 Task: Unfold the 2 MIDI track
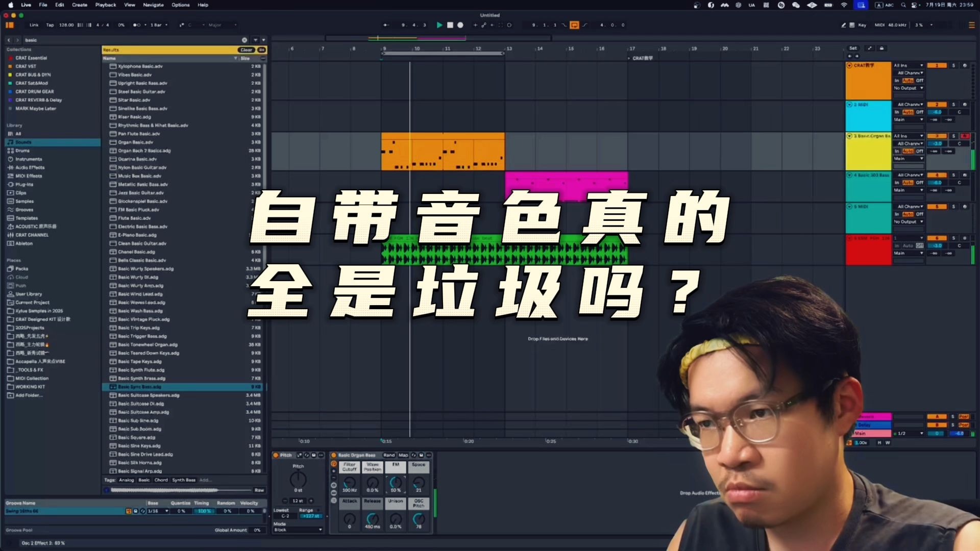point(849,105)
